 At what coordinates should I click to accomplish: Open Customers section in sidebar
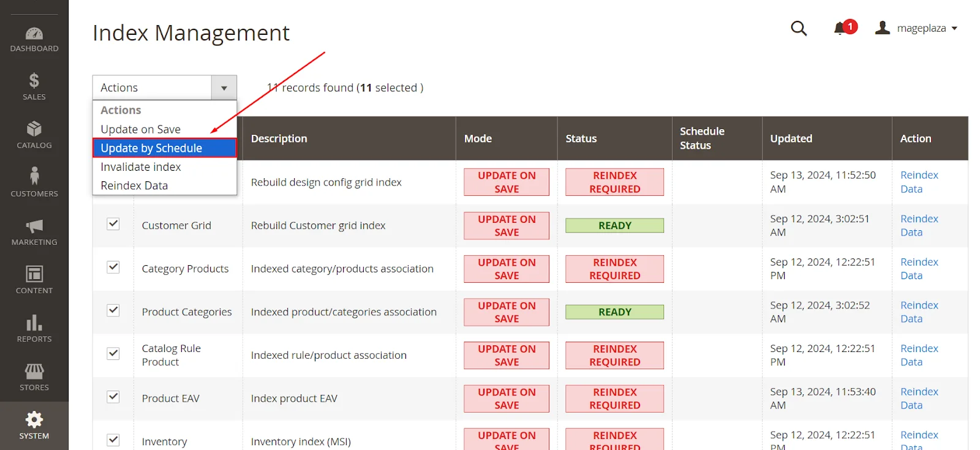point(34,183)
